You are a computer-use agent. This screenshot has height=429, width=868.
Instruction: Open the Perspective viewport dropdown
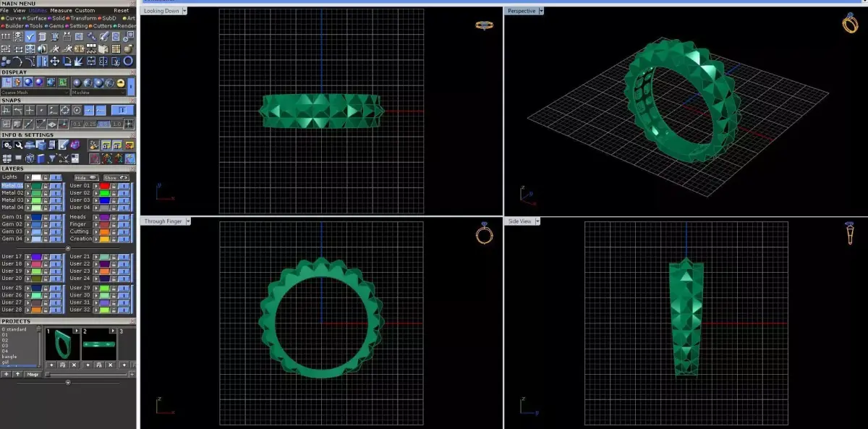click(542, 11)
